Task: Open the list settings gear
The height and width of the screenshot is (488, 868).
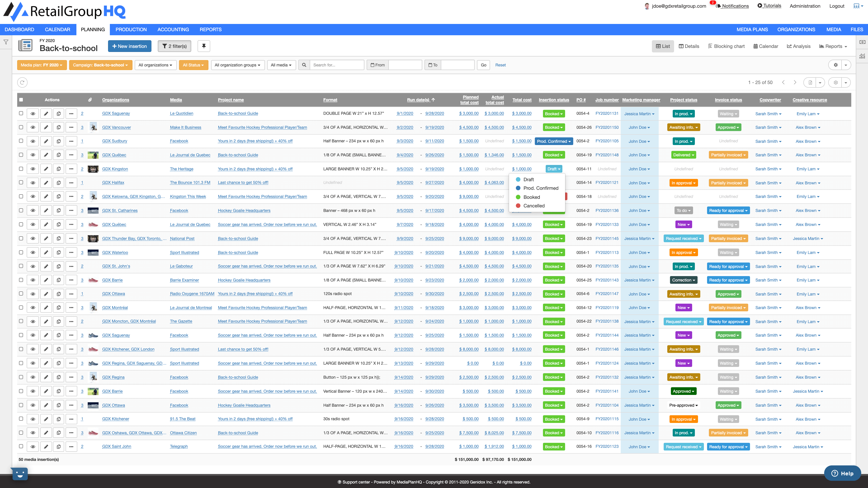Action: (x=836, y=82)
